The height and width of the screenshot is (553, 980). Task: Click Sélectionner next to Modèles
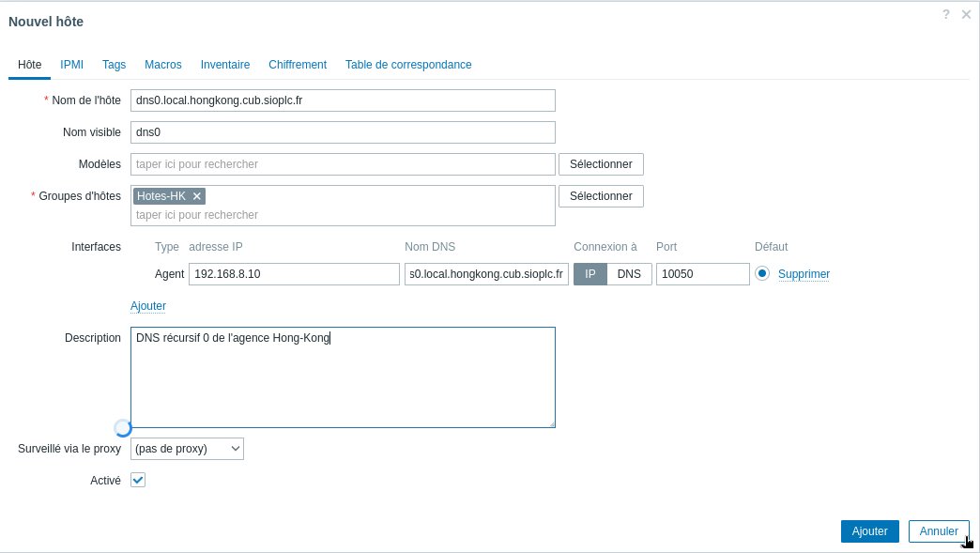click(601, 164)
